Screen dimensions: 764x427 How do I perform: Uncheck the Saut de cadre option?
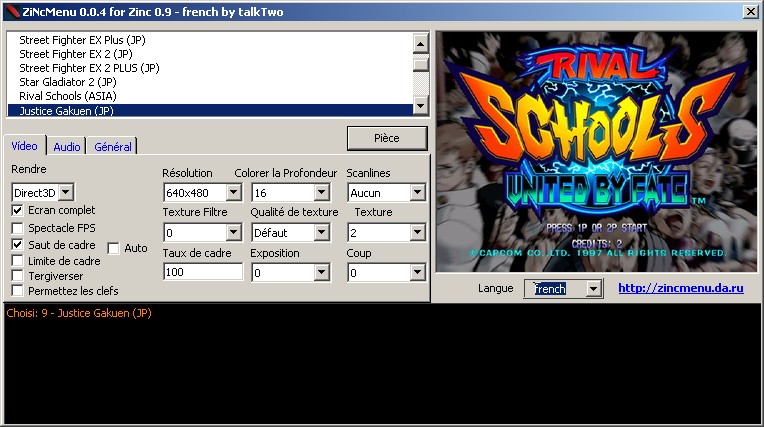coord(18,245)
